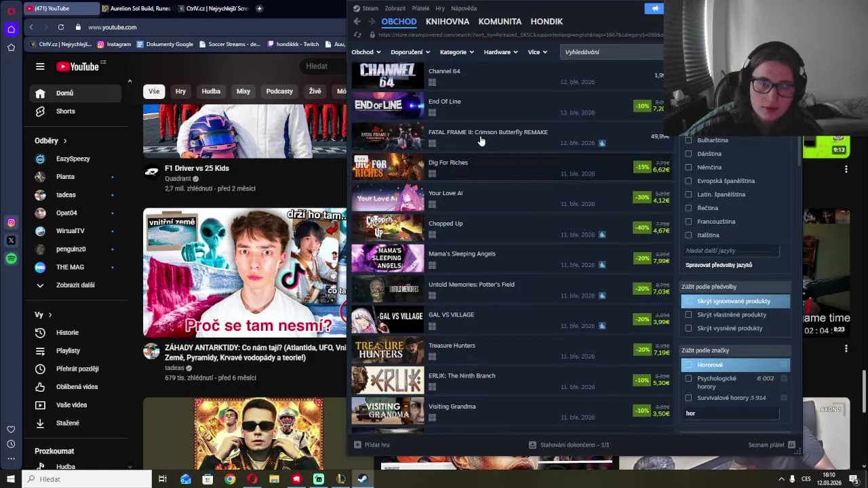Check the Řečtina language checkbox

pyautogui.click(x=688, y=208)
